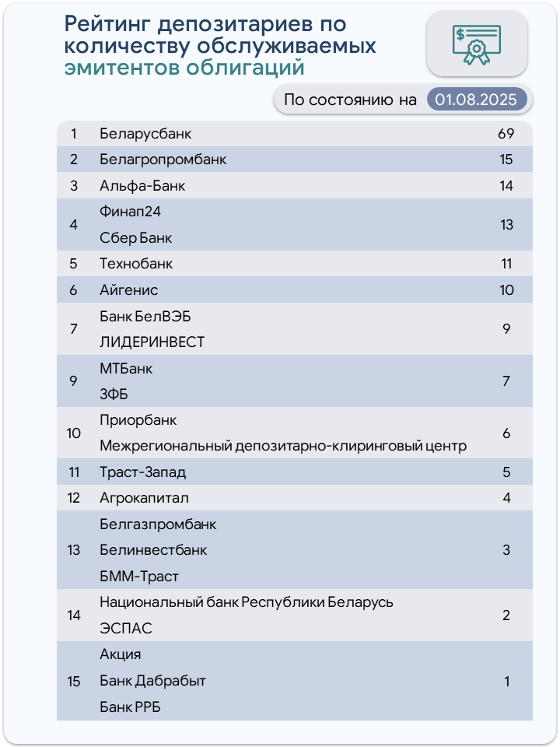The image size is (560, 747).
Task: Click value 69 for Беларусбанк
Action: (506, 134)
